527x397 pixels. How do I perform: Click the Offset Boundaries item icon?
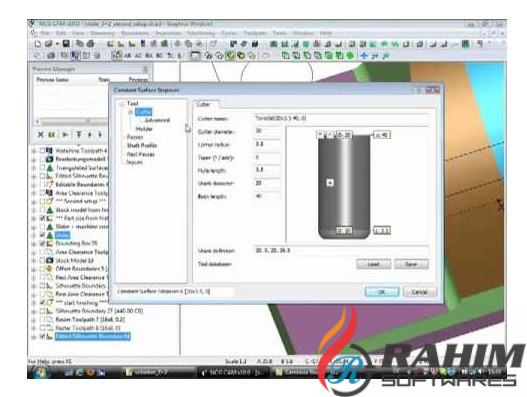click(x=49, y=269)
